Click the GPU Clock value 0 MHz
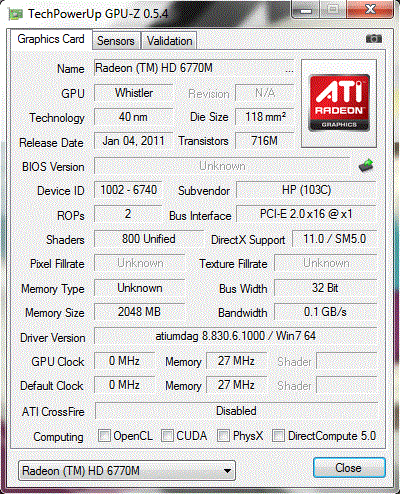This screenshot has height=494, width=400. tap(125, 361)
